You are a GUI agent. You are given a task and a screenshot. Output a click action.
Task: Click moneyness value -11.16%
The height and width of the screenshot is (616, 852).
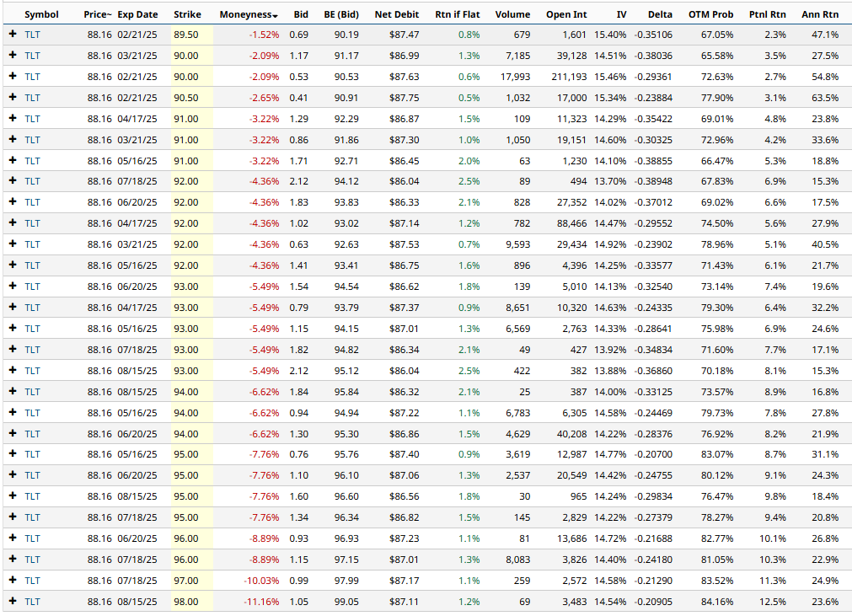point(261,602)
